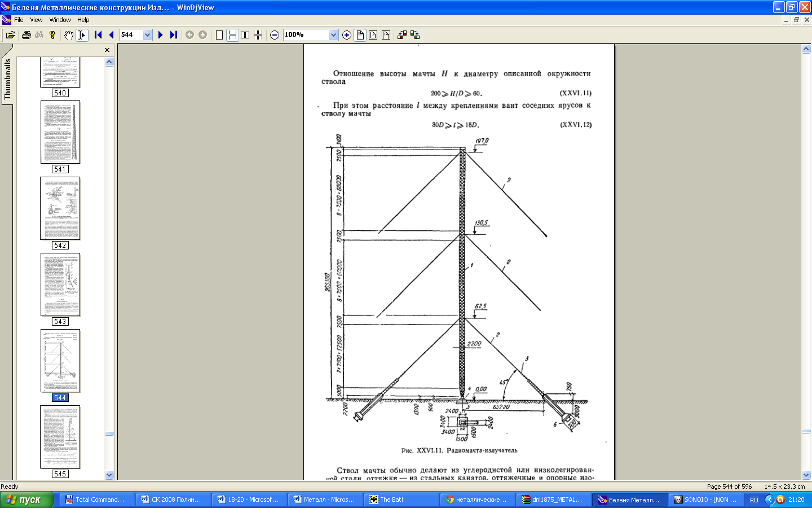Select page 542 thumbnail
Screen dimensions: 812x508
tap(60, 208)
